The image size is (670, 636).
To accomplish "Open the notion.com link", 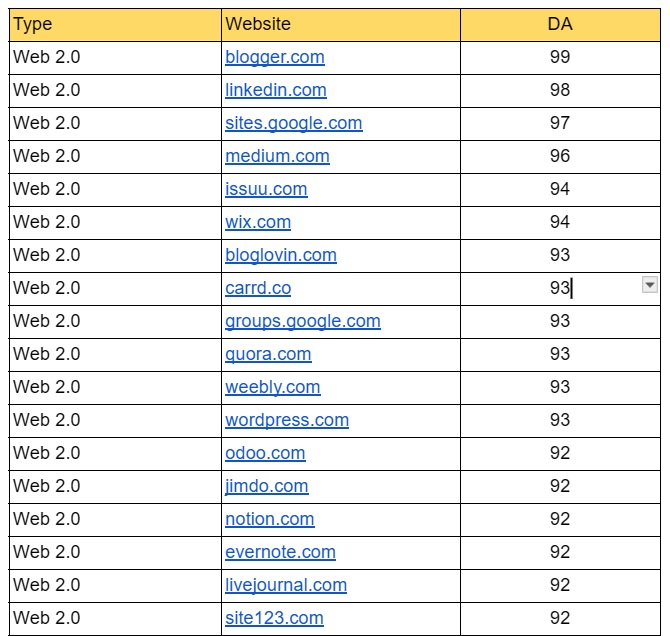I will point(269,519).
